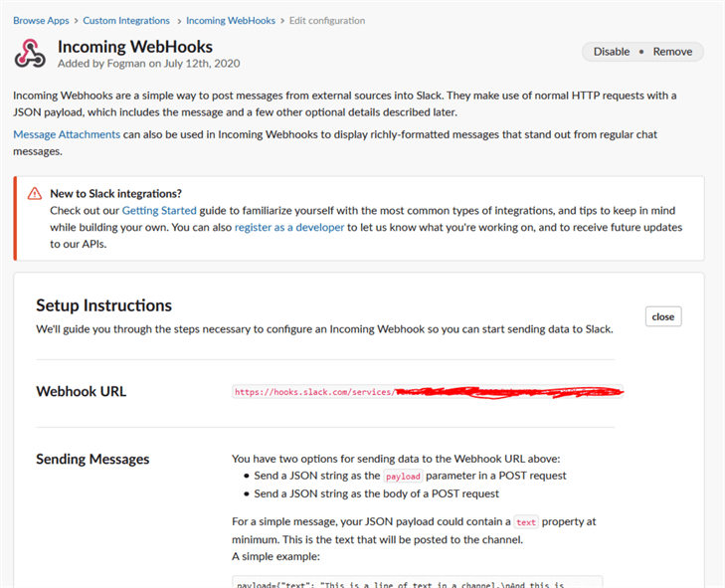Click 'A simple example:' text
725x588 pixels.
pyautogui.click(x=275, y=556)
